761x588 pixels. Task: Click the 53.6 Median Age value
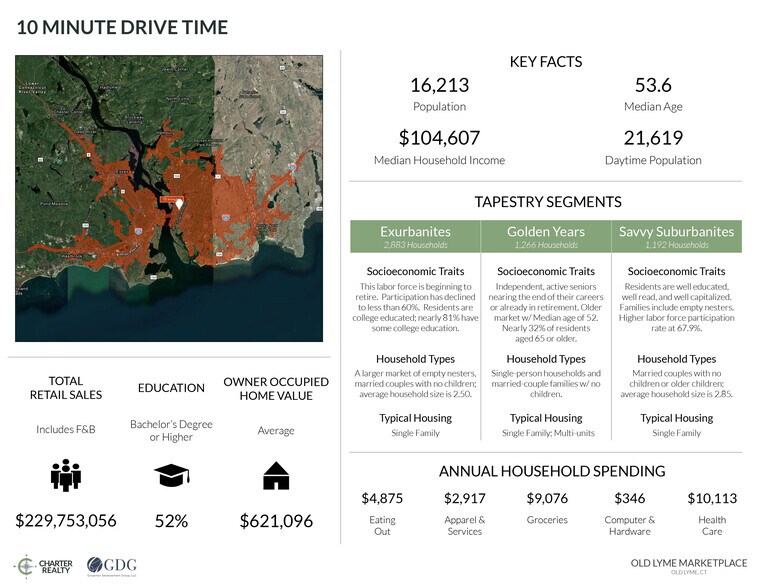[652, 86]
